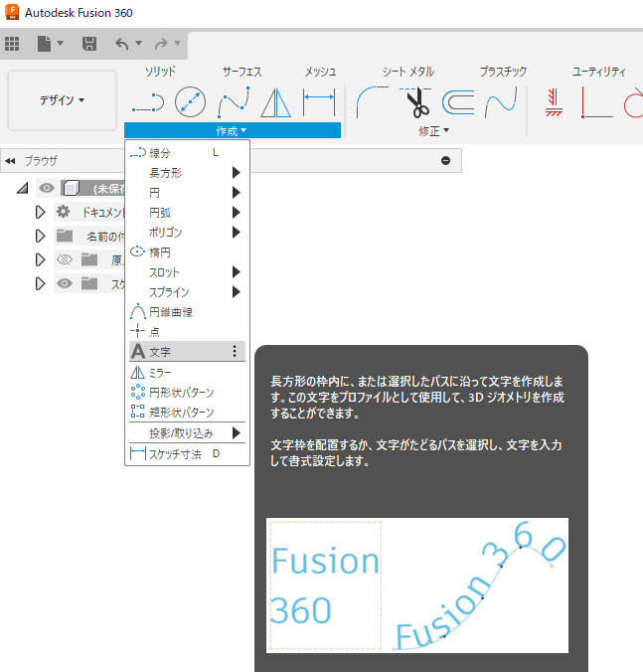Toggle root component visibility eye

(x=47, y=188)
